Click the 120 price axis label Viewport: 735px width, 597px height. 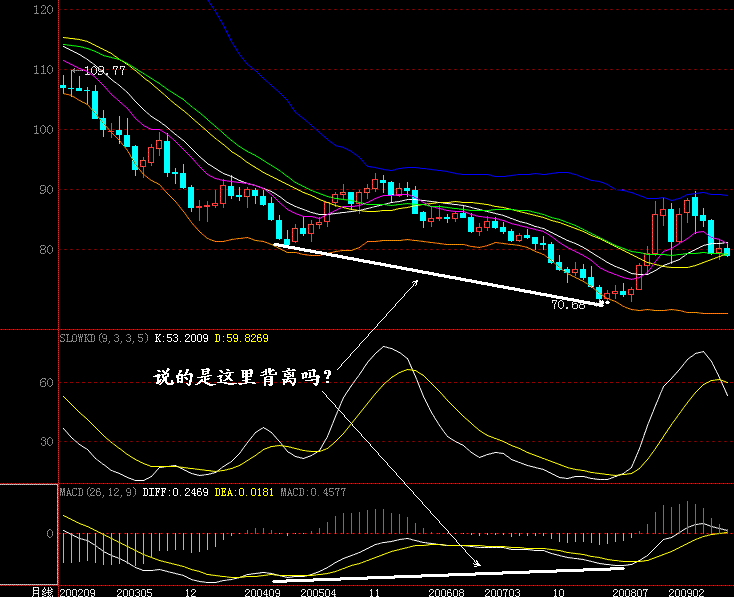(43, 9)
